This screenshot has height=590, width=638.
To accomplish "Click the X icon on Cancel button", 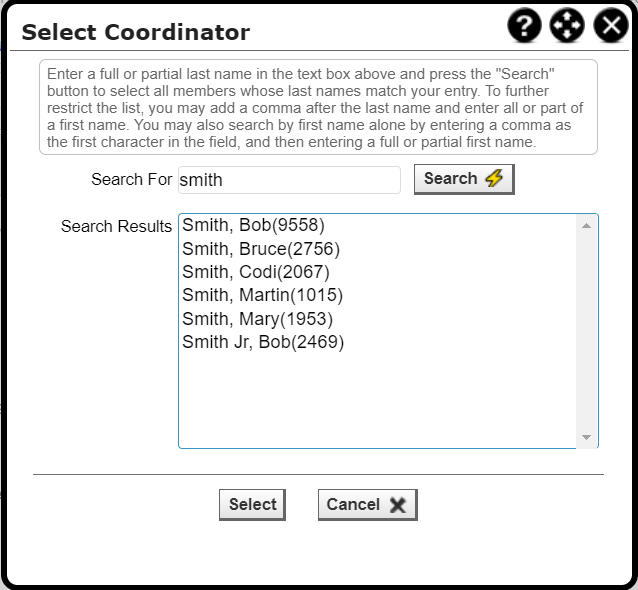I will (398, 505).
